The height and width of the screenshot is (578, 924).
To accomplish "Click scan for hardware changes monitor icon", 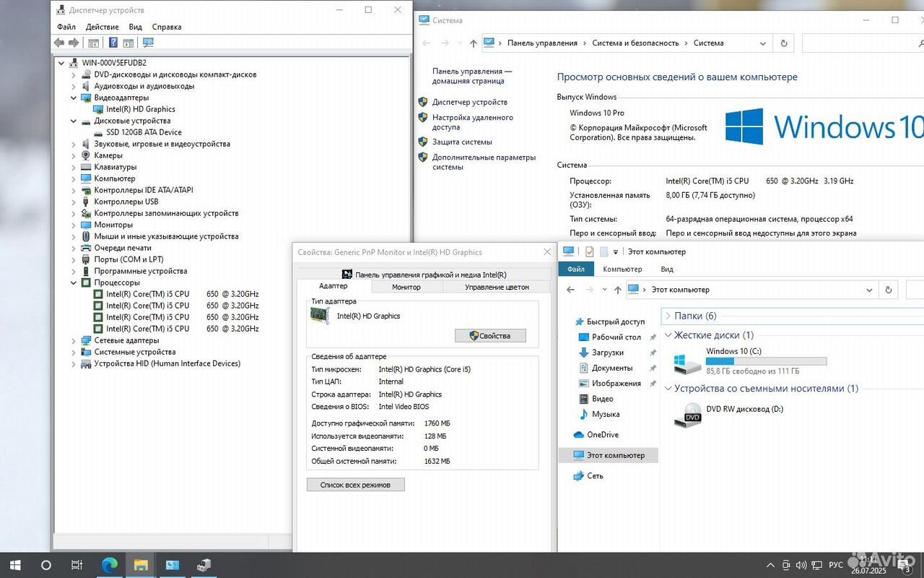I will pyautogui.click(x=148, y=43).
